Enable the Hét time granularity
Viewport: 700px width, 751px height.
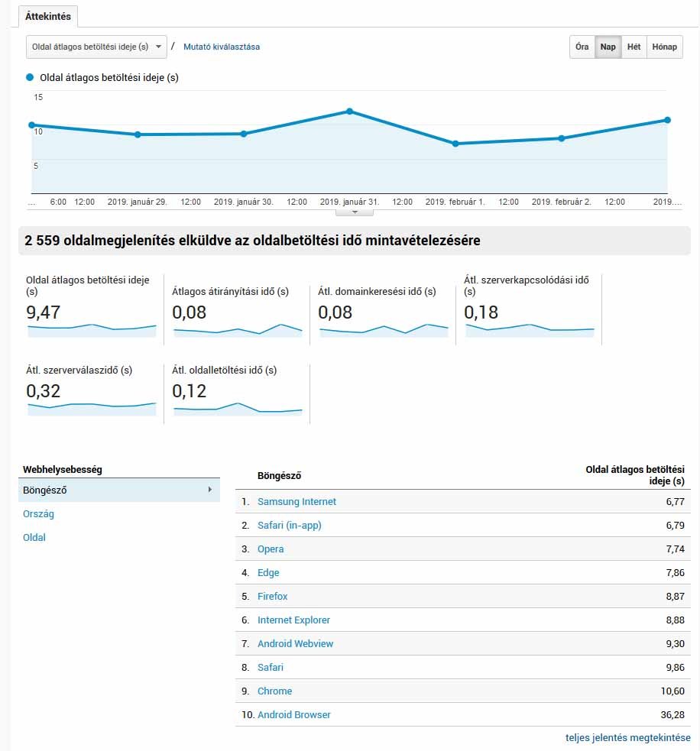[x=634, y=47]
